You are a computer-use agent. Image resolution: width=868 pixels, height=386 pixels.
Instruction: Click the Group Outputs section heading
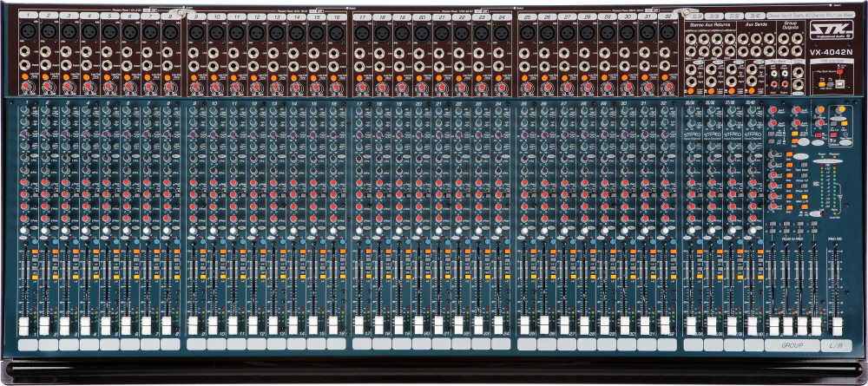pyautogui.click(x=791, y=25)
